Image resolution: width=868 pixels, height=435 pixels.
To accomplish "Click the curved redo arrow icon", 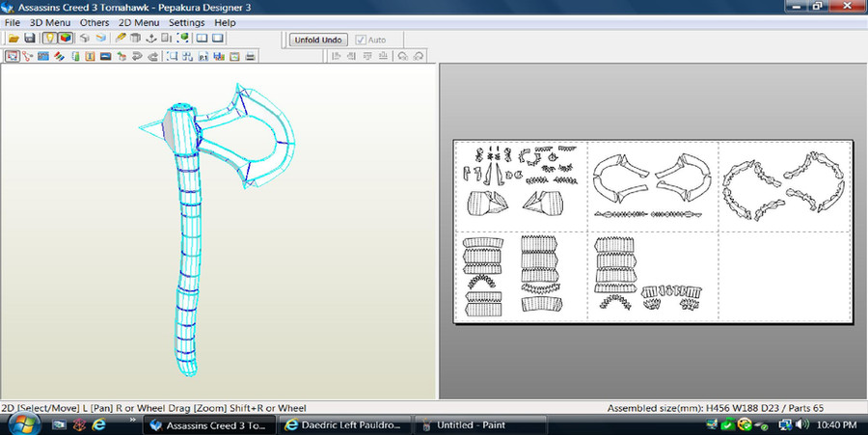I will pos(152,56).
